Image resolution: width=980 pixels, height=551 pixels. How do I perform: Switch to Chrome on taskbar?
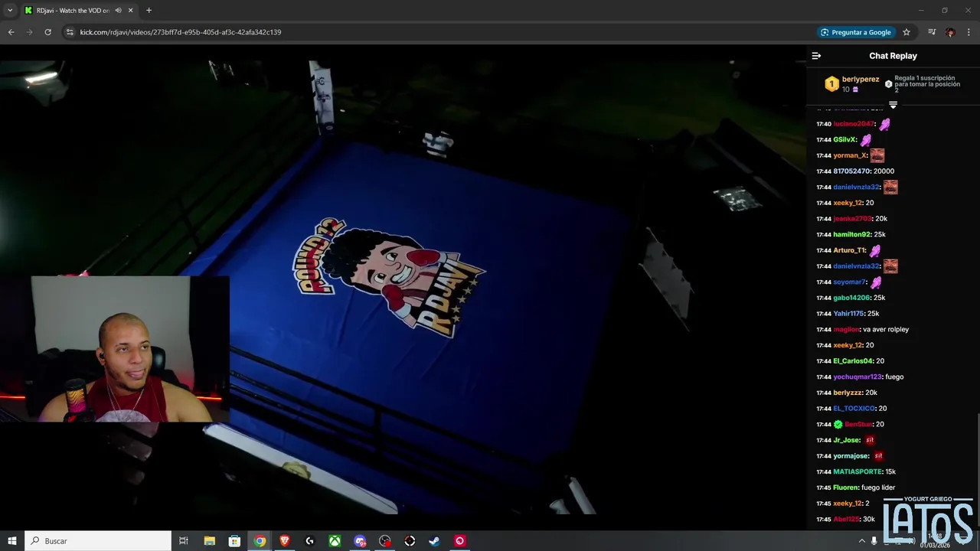click(260, 541)
